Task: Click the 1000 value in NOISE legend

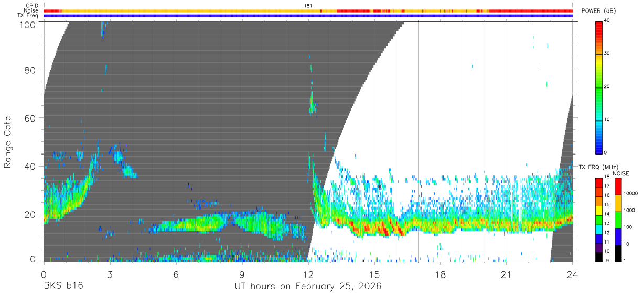Action: (x=630, y=211)
